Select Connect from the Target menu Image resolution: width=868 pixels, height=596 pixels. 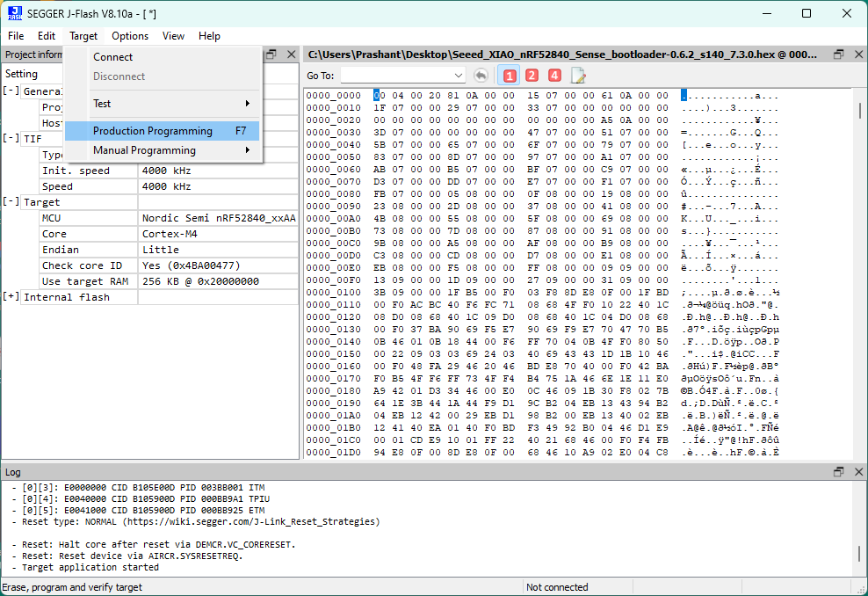pyautogui.click(x=163, y=57)
